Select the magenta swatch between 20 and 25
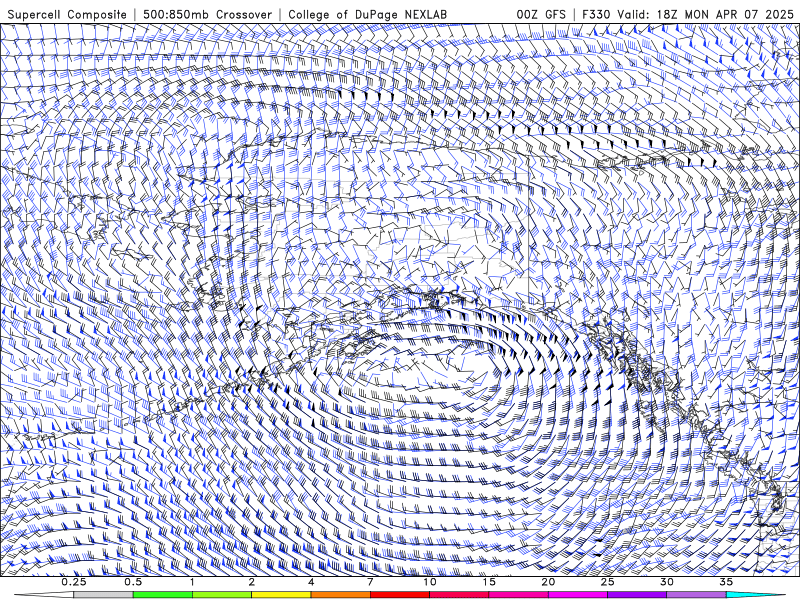The width and height of the screenshot is (800, 600). point(578,595)
